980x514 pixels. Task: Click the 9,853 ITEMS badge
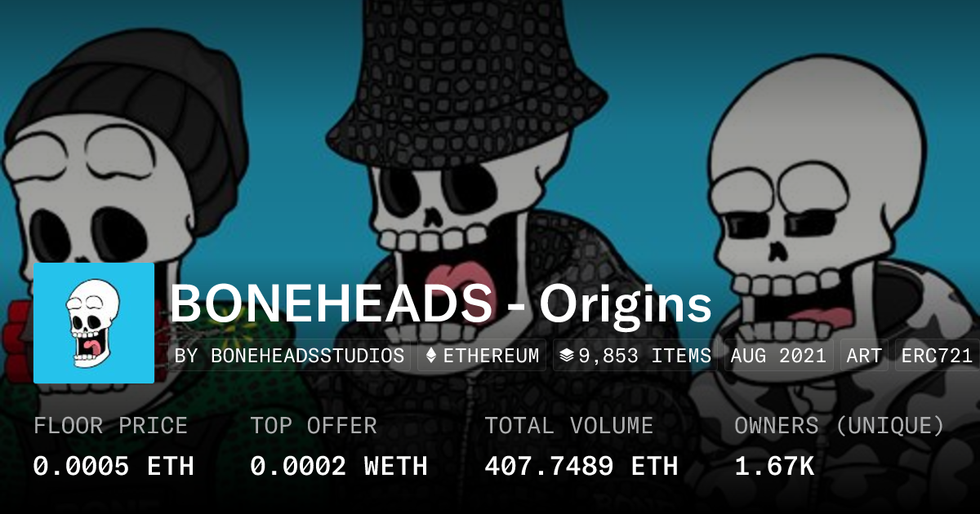click(635, 356)
